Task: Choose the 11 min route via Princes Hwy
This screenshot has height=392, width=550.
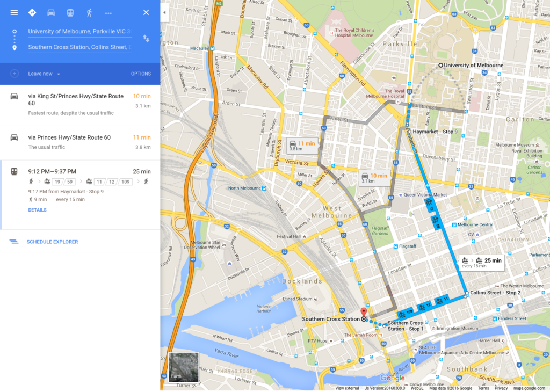Action: coord(80,142)
